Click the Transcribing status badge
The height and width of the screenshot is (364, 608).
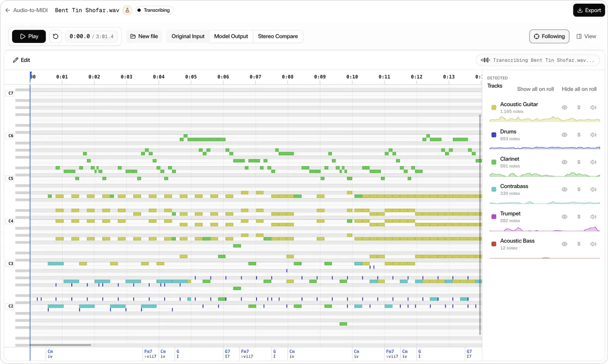pos(154,10)
